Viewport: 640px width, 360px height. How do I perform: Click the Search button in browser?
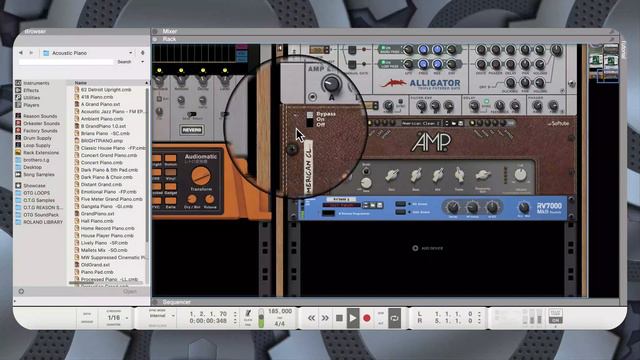pyautogui.click(x=124, y=62)
